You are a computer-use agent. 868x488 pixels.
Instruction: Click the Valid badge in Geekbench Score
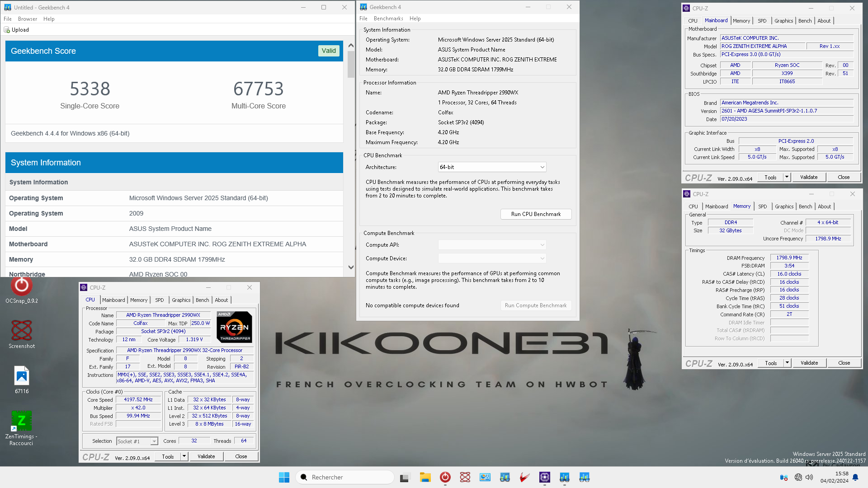(x=329, y=51)
